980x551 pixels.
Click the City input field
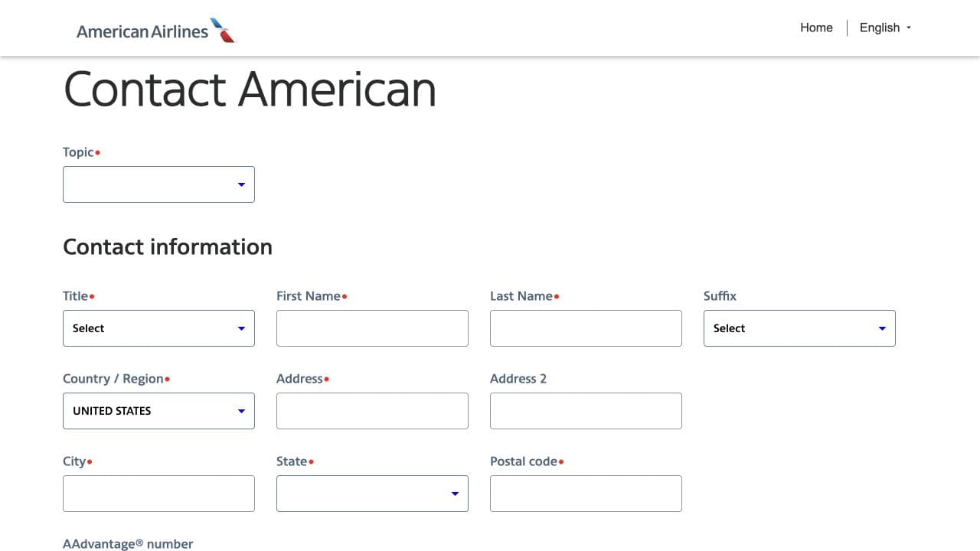158,494
